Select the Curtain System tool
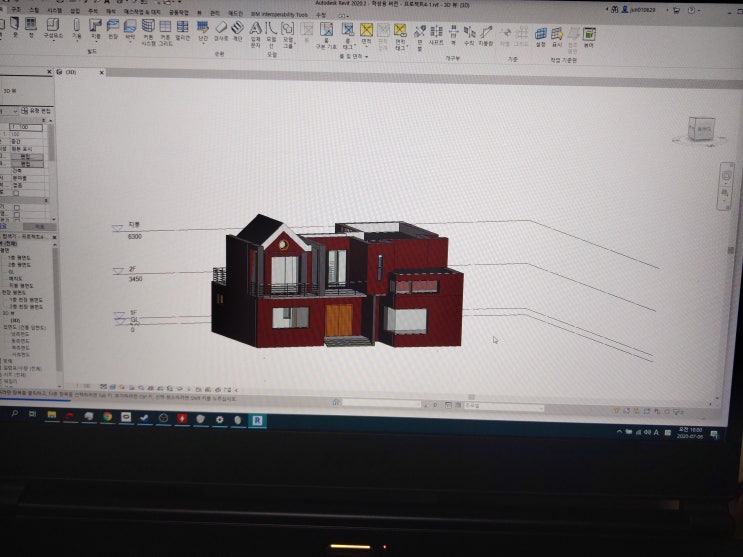 click(x=148, y=32)
